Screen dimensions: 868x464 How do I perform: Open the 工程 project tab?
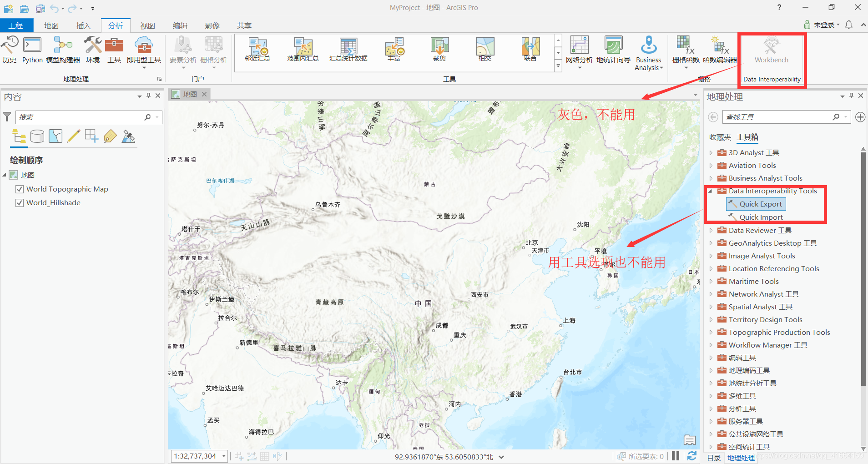click(x=16, y=26)
